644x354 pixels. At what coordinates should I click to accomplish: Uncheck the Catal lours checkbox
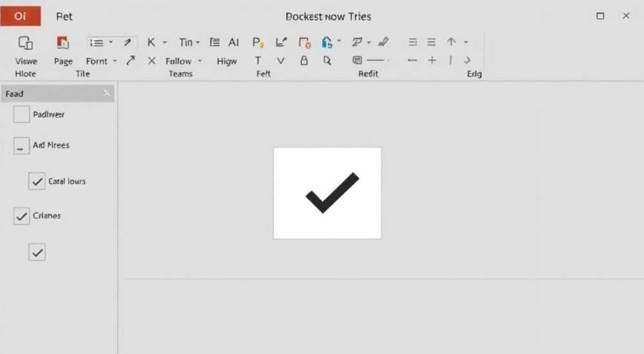[x=37, y=181]
